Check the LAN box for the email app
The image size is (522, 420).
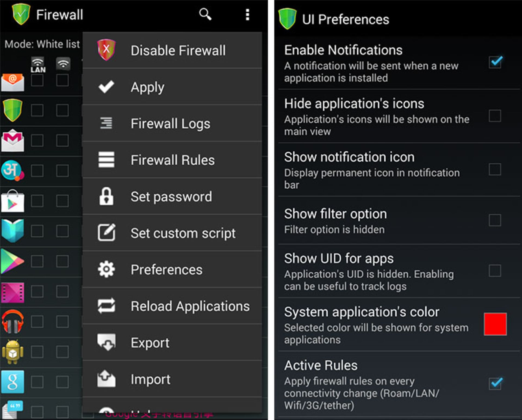pos(37,81)
